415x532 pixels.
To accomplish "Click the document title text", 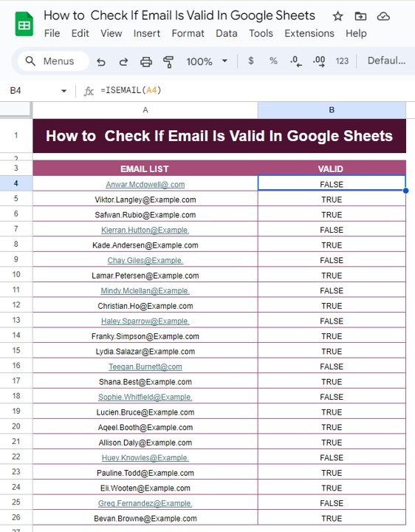I will [x=179, y=16].
